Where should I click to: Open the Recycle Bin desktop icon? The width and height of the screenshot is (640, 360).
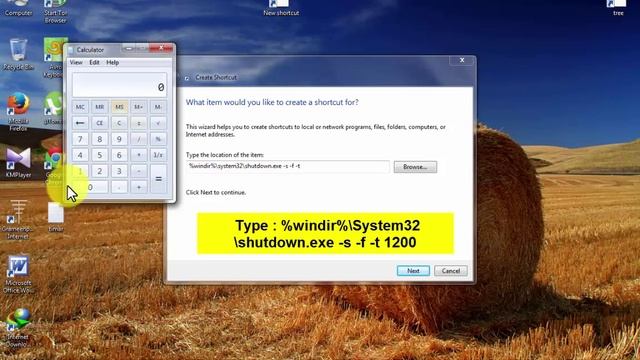[x=18, y=54]
